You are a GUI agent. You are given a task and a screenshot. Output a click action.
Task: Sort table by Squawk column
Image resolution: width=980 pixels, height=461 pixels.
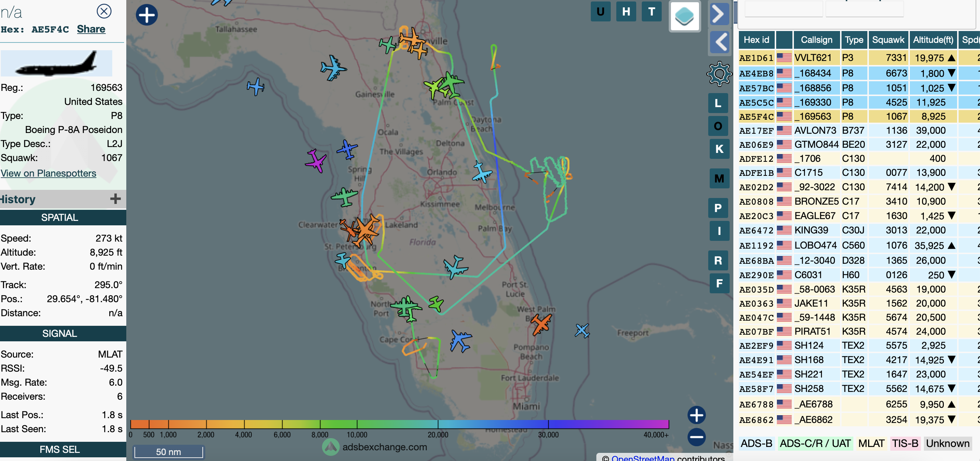pyautogui.click(x=888, y=40)
